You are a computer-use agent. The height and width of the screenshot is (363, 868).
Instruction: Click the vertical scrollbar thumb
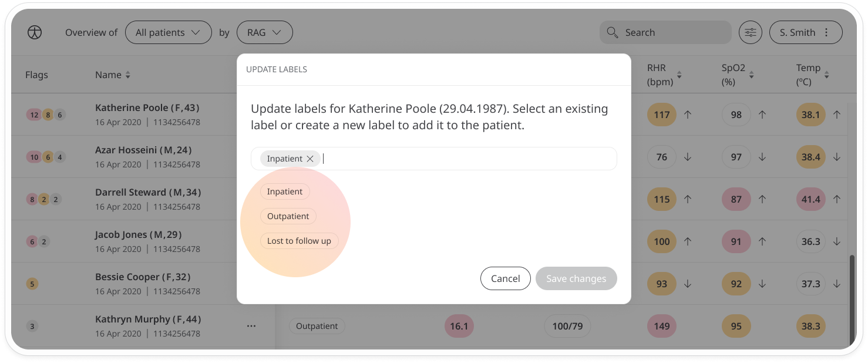pos(852,300)
